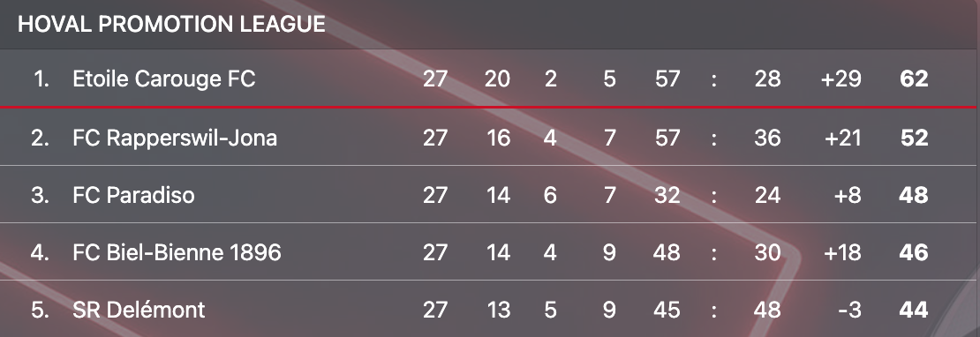The width and height of the screenshot is (980, 337).
Task: Open the SR Delémont team entry
Action: 139,311
